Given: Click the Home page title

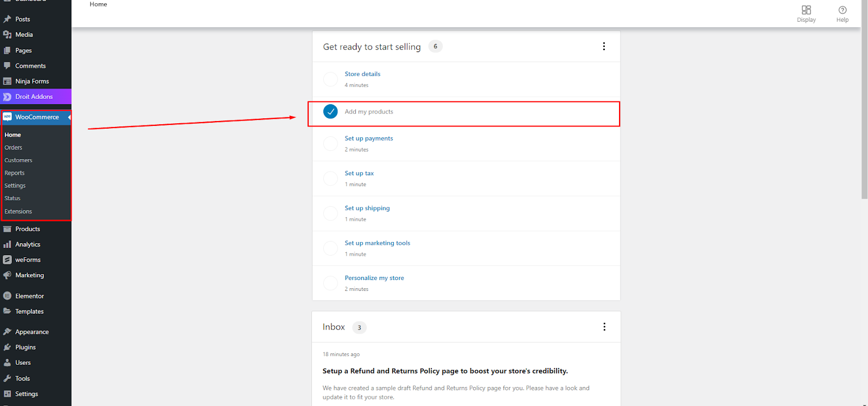Looking at the screenshot, I should point(98,4).
